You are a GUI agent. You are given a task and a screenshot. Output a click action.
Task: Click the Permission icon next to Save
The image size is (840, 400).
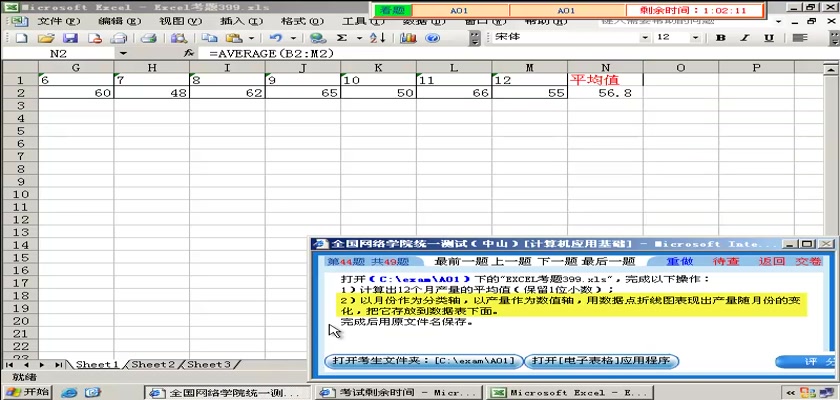[95, 38]
